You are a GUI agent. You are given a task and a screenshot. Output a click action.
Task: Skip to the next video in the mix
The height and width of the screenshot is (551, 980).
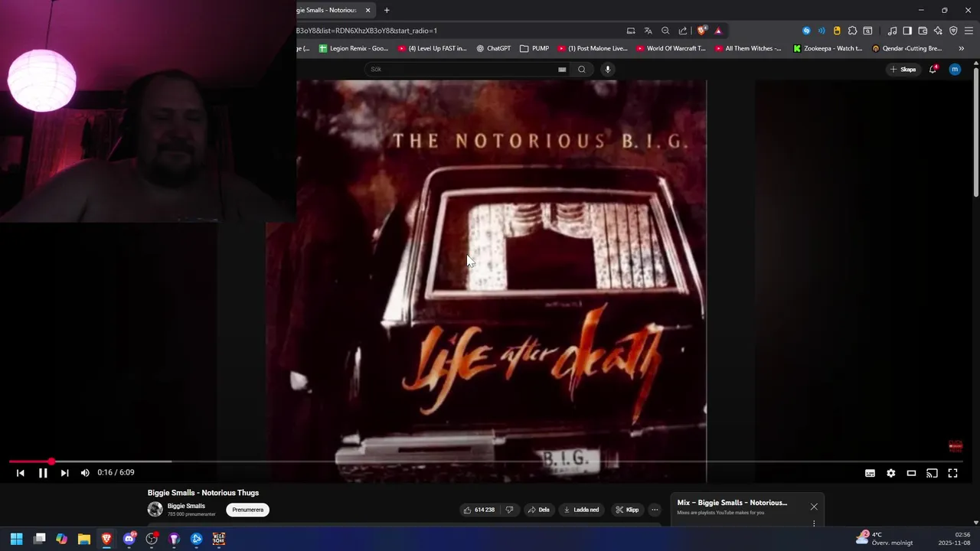coord(64,473)
